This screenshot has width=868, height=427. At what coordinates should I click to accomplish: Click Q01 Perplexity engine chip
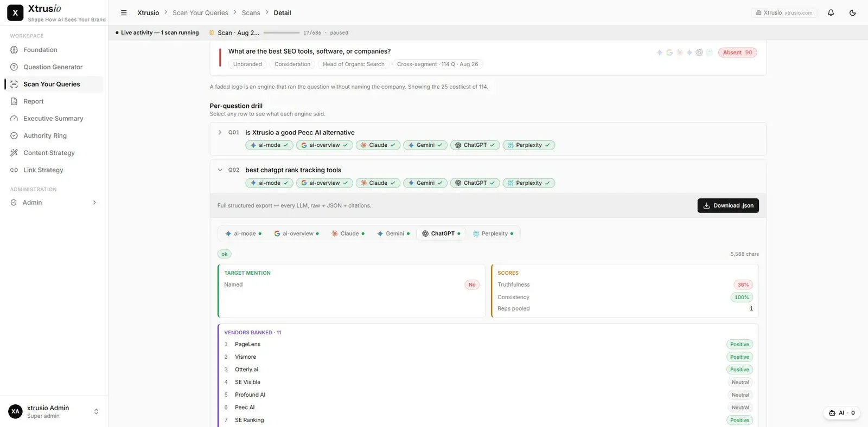click(x=529, y=145)
